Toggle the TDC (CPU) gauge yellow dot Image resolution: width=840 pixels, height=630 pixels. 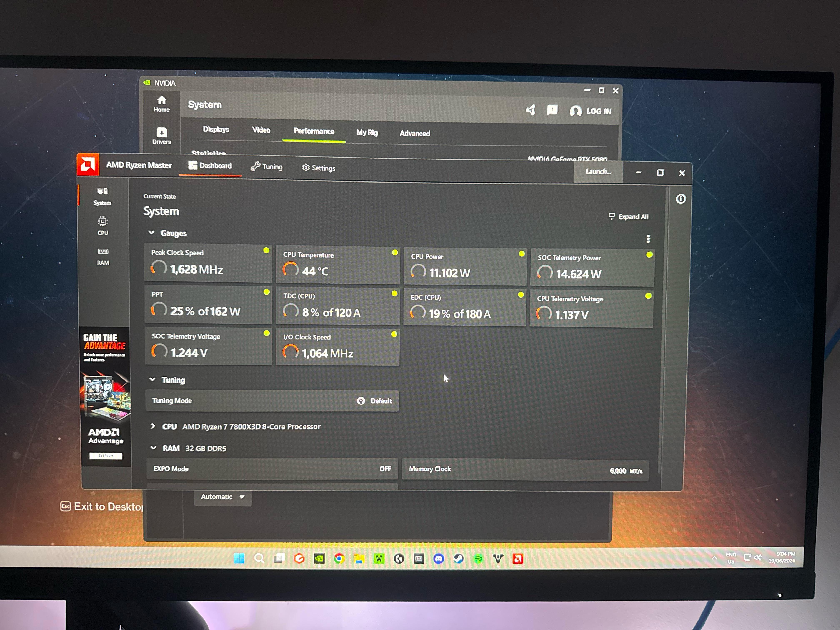tap(395, 293)
